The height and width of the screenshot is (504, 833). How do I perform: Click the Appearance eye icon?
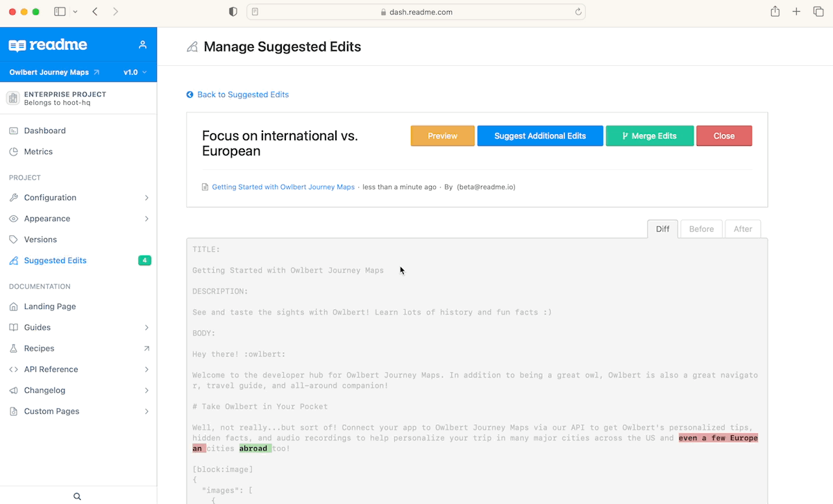click(x=13, y=219)
